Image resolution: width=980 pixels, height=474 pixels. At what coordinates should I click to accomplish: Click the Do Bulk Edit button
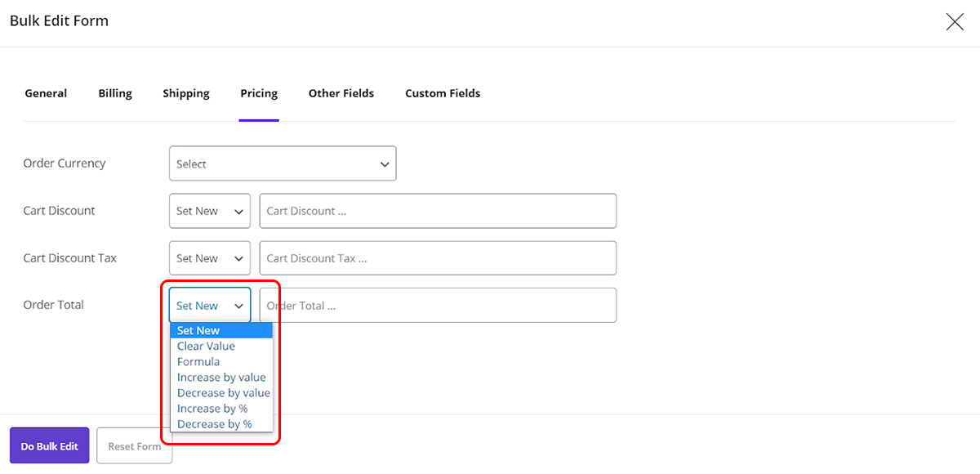[50, 446]
